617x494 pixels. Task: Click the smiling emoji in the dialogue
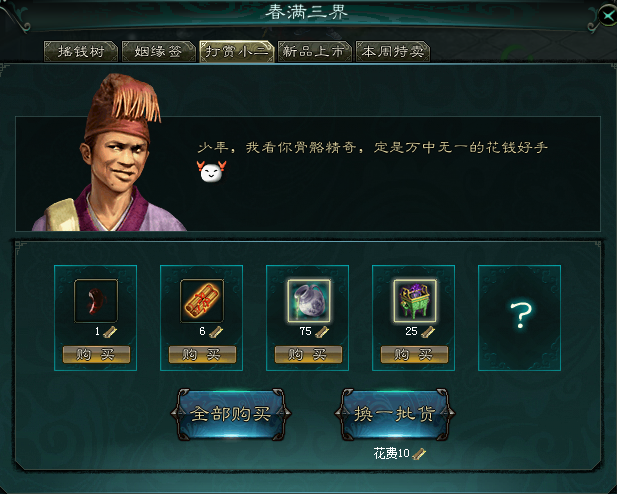click(211, 172)
